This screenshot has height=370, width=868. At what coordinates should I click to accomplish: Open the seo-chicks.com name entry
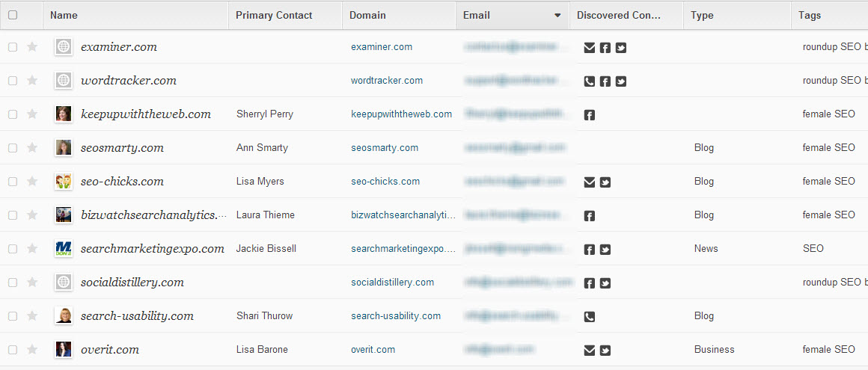coord(122,182)
